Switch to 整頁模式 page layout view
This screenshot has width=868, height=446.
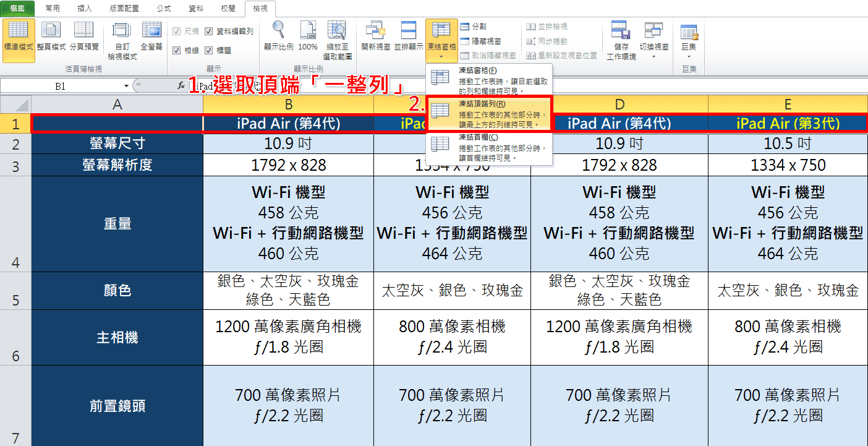(51, 36)
